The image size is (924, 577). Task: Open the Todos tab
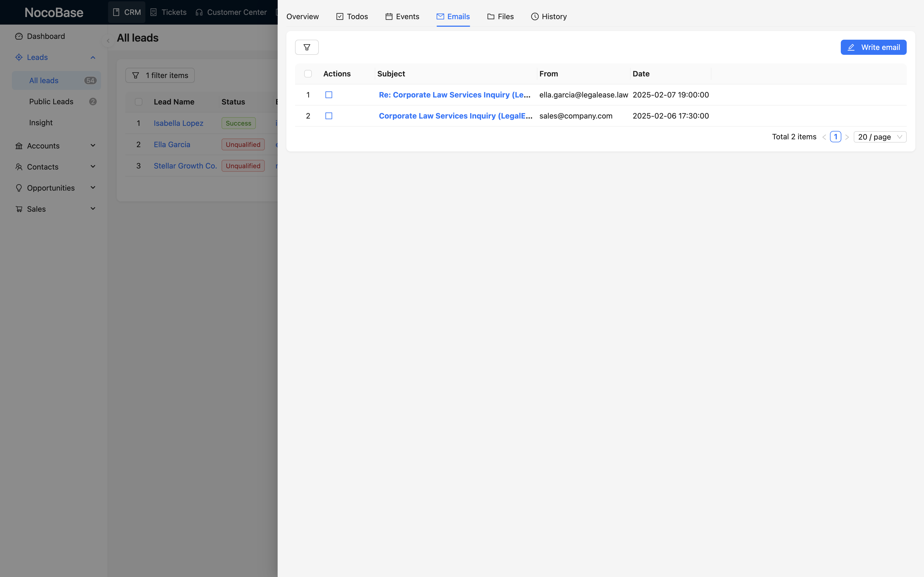352,16
